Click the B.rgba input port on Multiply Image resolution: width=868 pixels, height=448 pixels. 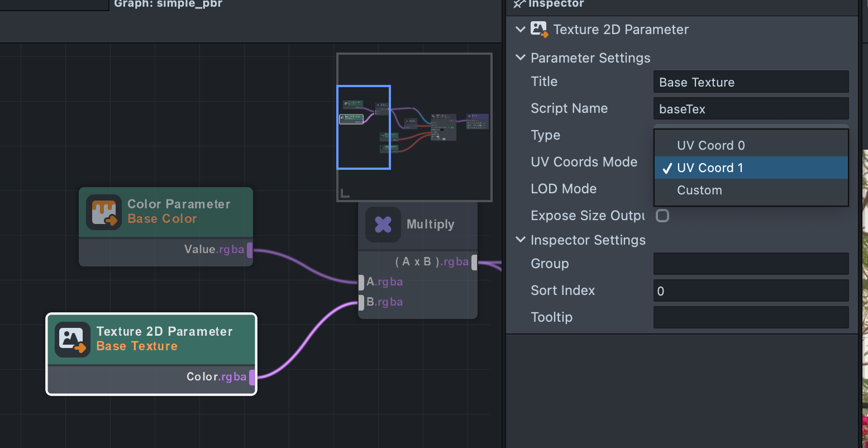coord(361,302)
